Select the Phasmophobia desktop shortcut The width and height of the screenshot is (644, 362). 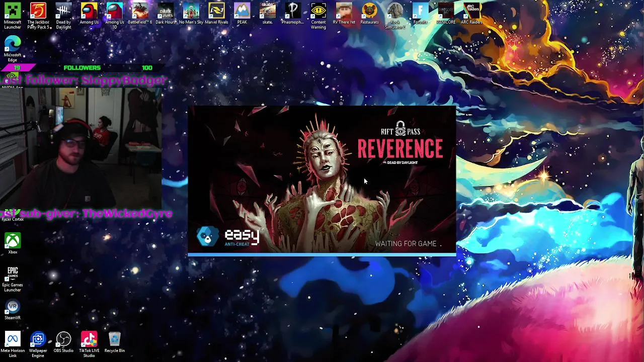[293, 14]
